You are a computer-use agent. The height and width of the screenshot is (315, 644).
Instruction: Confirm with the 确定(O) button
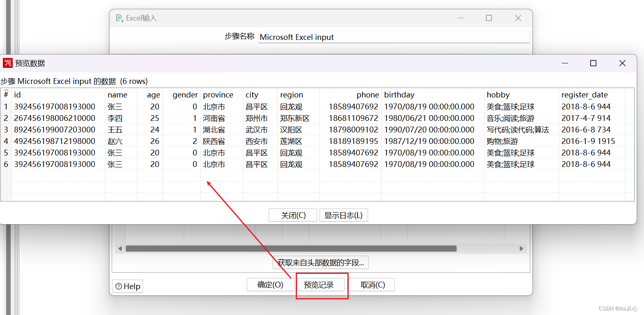tap(270, 285)
